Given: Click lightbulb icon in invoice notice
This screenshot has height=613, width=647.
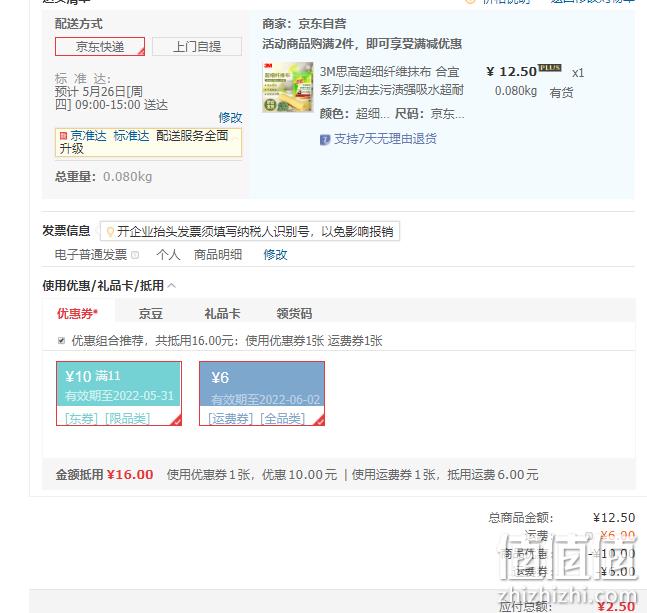Looking at the screenshot, I should pos(110,232).
